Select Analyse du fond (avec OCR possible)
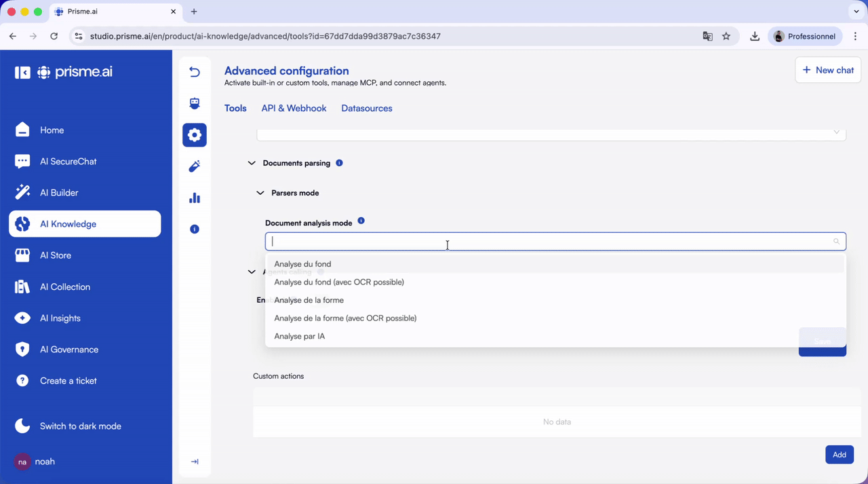868x484 pixels. point(555,282)
